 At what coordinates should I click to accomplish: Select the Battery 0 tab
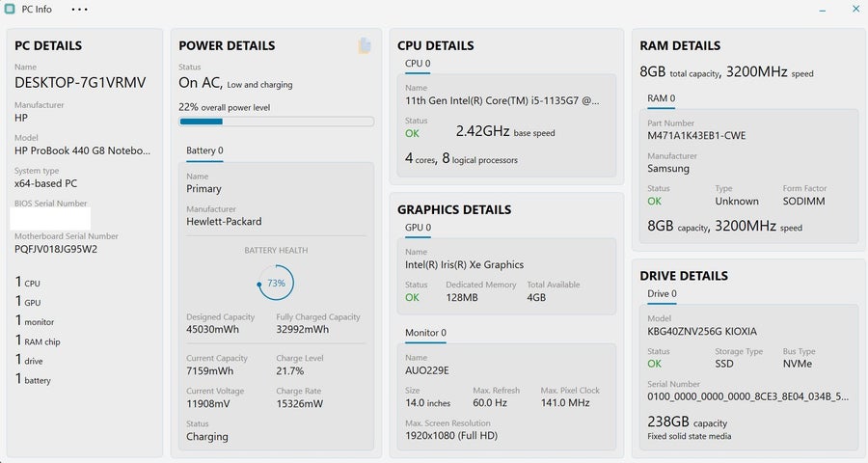(x=204, y=150)
